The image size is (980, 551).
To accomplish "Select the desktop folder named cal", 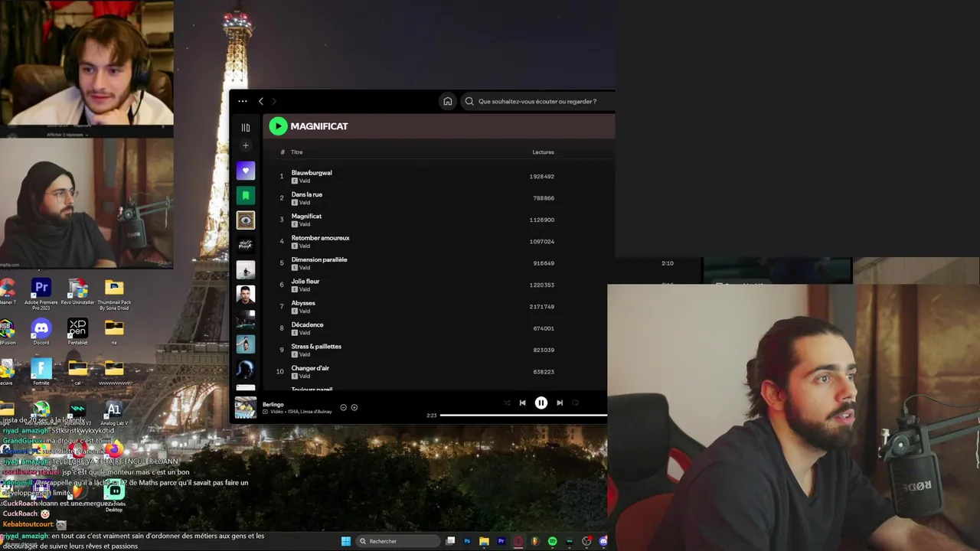I will click(77, 372).
